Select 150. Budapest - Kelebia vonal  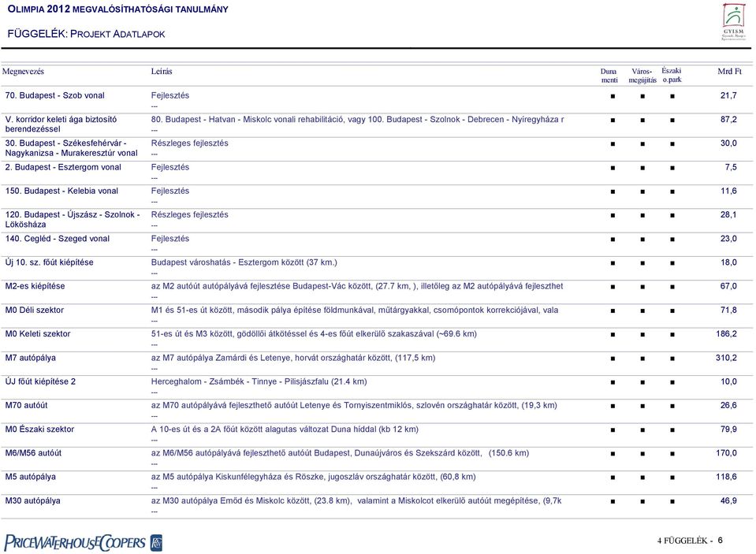click(x=61, y=191)
